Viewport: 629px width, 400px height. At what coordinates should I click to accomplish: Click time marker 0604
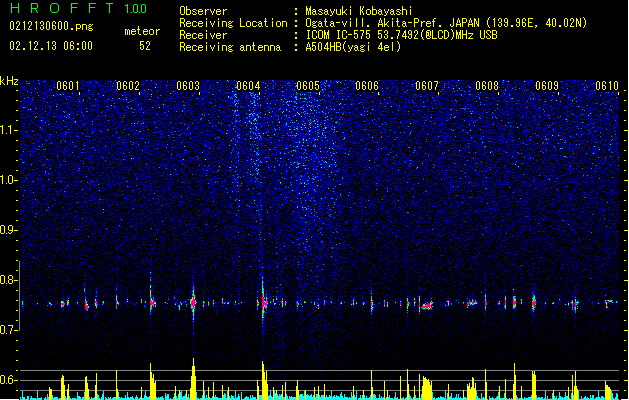(x=248, y=86)
